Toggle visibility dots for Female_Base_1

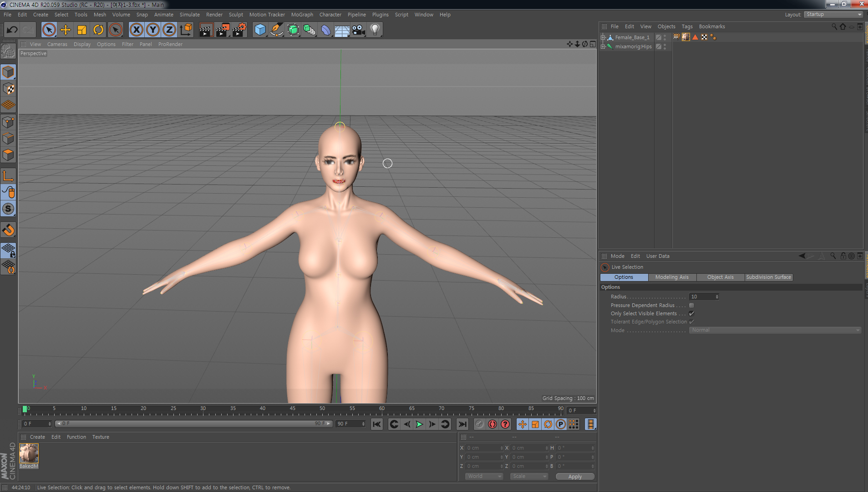[665, 37]
